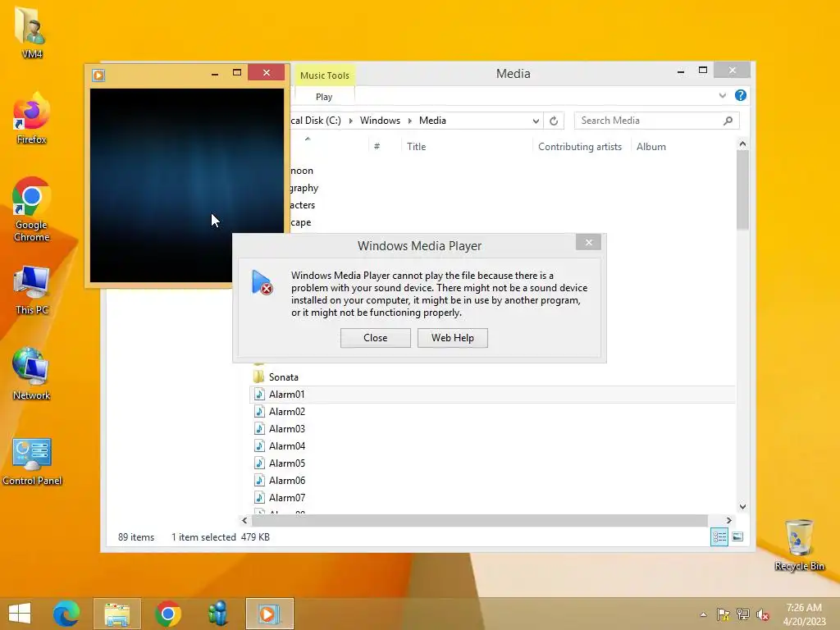The width and height of the screenshot is (840, 630).
Task: Click the horizontal scrollbar left arrow
Action: click(x=244, y=520)
